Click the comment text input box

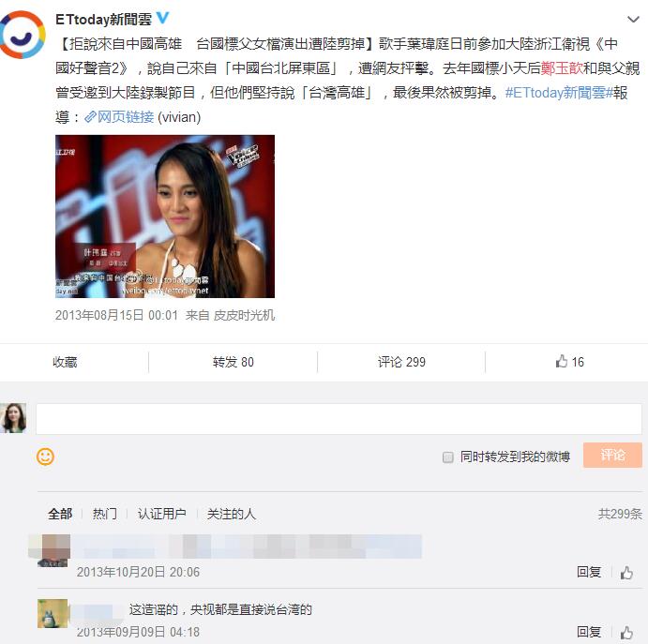pyautogui.click(x=339, y=419)
